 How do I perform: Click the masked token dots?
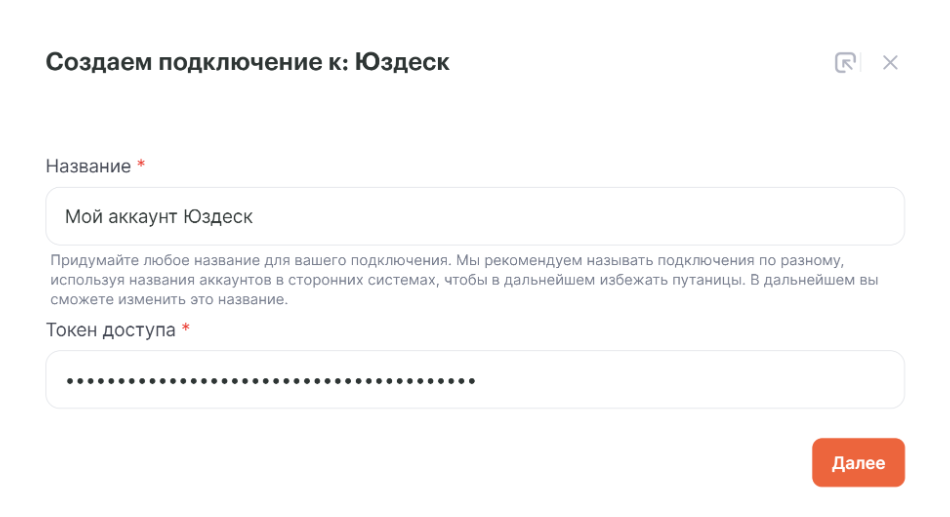(x=270, y=381)
